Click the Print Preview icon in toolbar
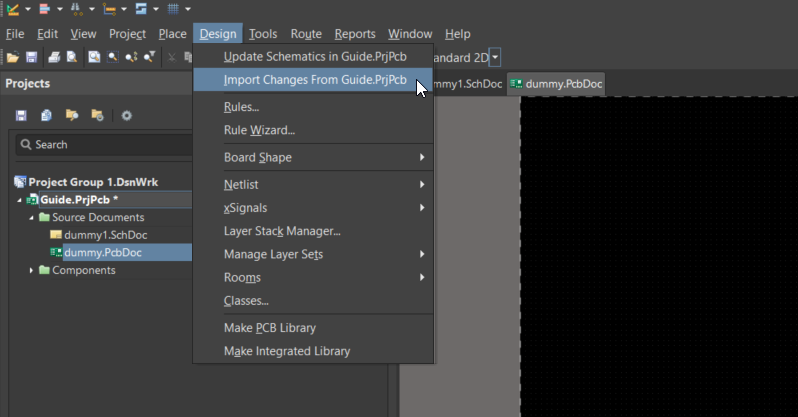This screenshot has width=798, height=417. 72,58
